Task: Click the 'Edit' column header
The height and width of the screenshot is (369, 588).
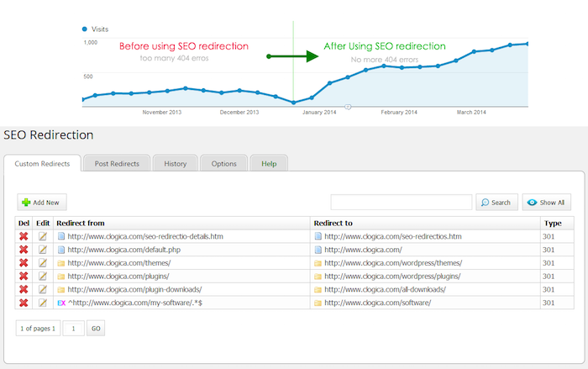Action: (x=43, y=223)
